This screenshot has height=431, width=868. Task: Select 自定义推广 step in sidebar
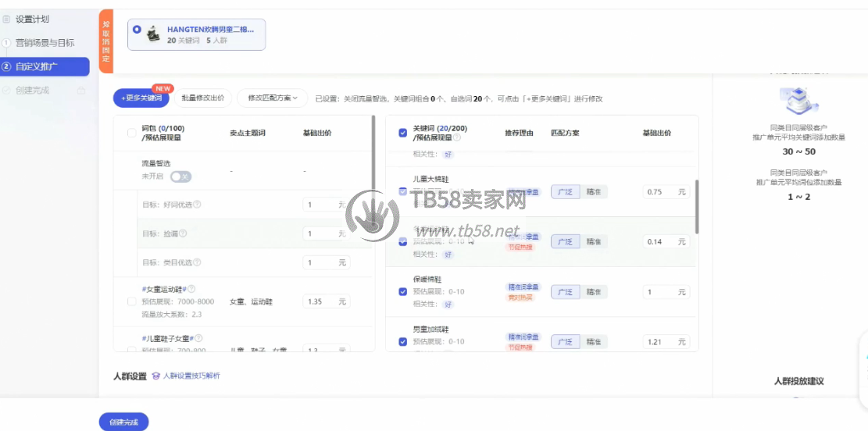pyautogui.click(x=45, y=67)
